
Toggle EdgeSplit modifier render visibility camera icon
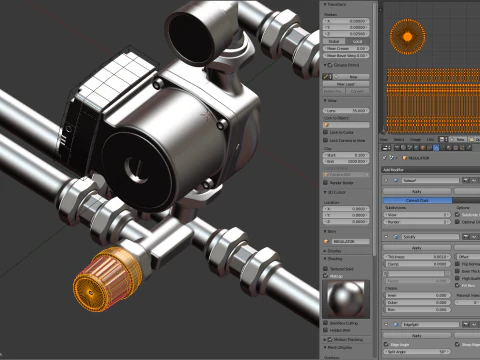(466, 324)
